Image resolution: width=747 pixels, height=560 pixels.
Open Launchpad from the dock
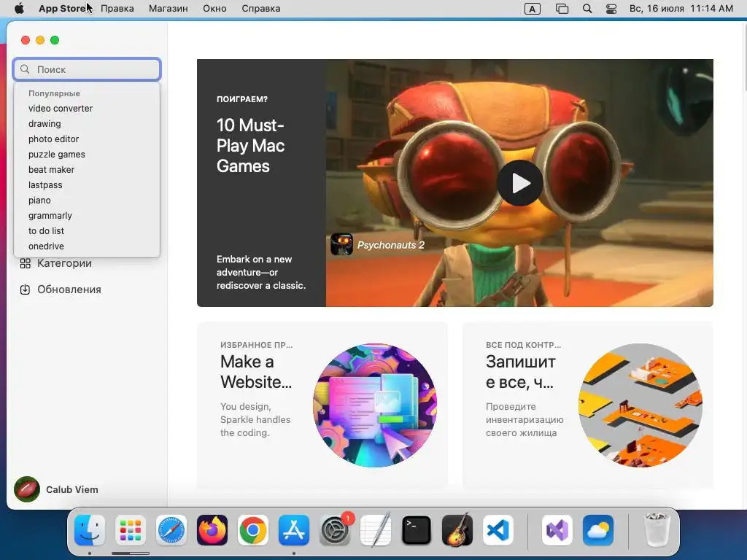tap(130, 530)
